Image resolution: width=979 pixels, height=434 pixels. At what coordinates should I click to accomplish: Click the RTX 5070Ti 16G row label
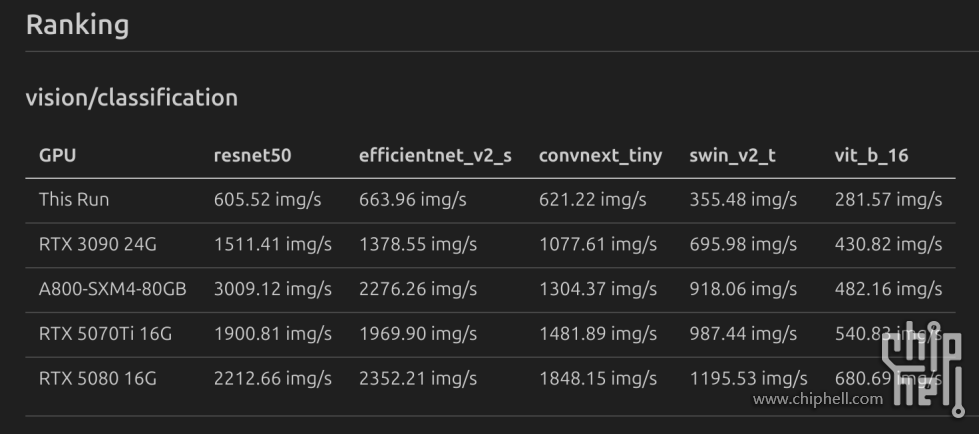tap(105, 334)
